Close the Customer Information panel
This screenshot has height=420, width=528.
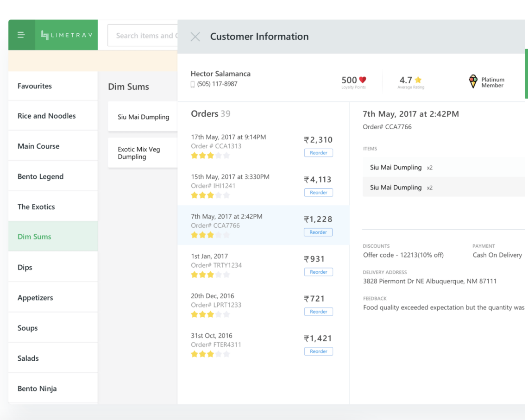195,37
